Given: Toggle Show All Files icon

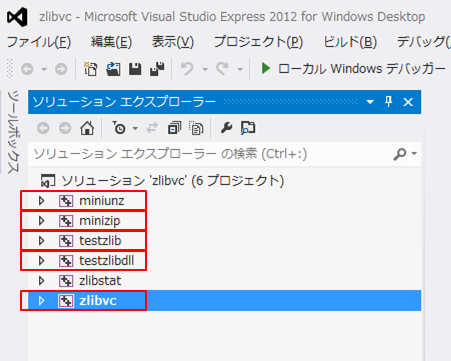Looking at the screenshot, I should [x=196, y=128].
